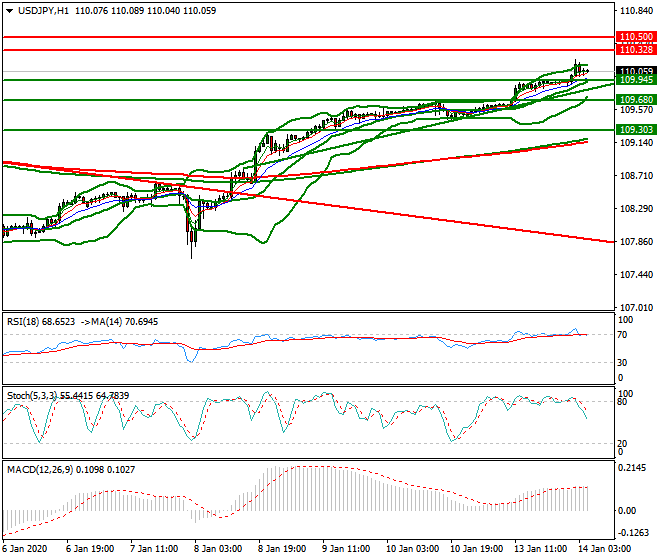Image resolution: width=660 pixels, height=560 pixels.
Task: Select the MACD scale value -0.1263
Action: point(633,533)
